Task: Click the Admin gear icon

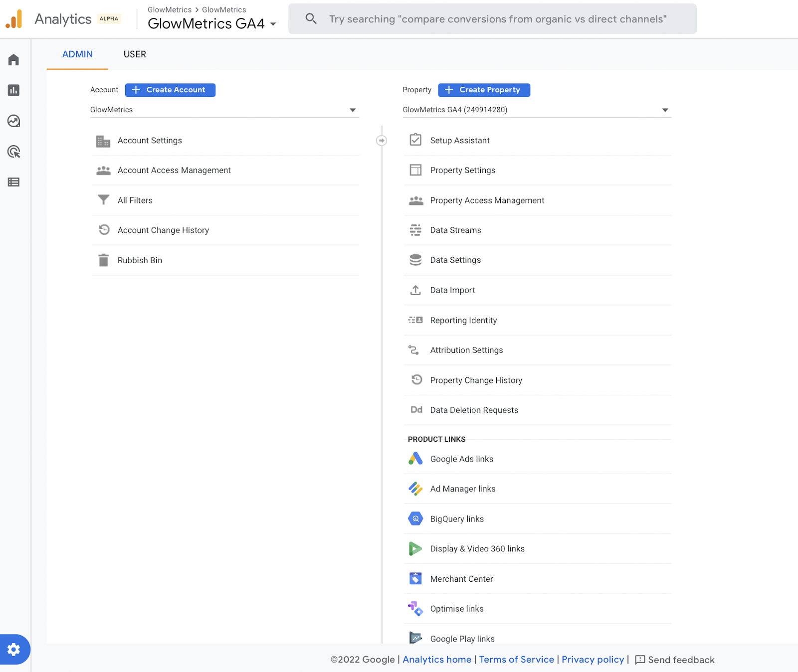Action: (x=14, y=649)
